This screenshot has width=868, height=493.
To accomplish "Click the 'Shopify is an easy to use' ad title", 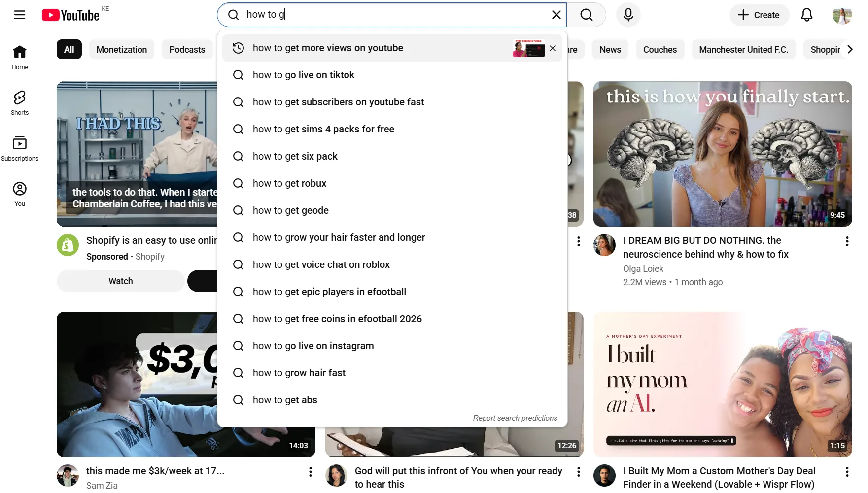I will (x=151, y=240).
